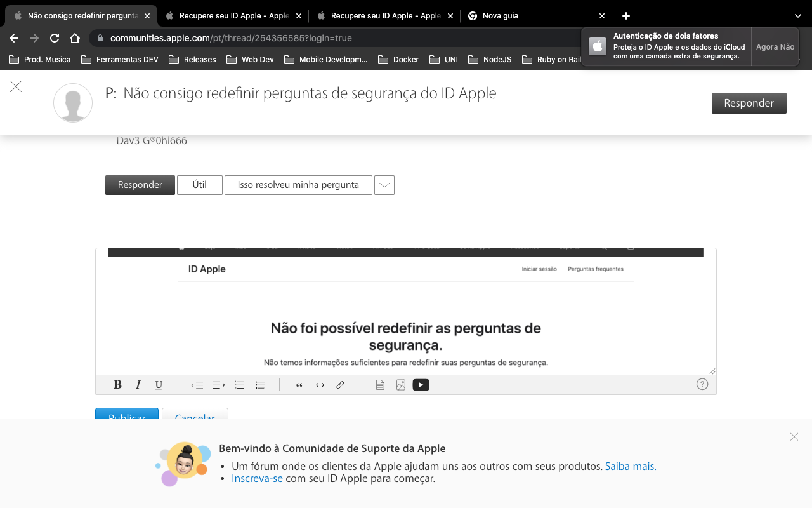The image size is (812, 508).
Task: Open the Ruby on Rails bookmark folder
Action: pos(552,60)
